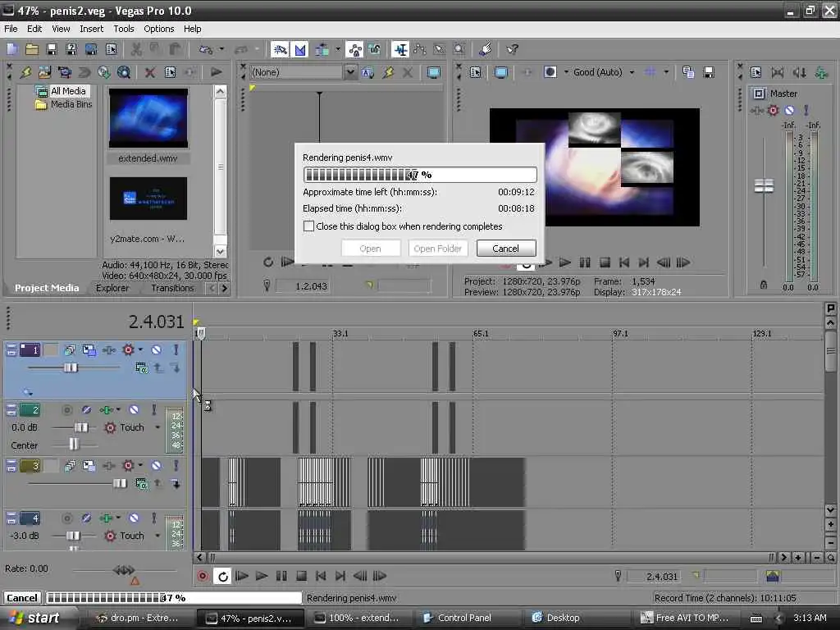Viewport: 840px width, 630px height.
Task: Enable the Snapping magnet toolbar icon
Action: click(281, 49)
